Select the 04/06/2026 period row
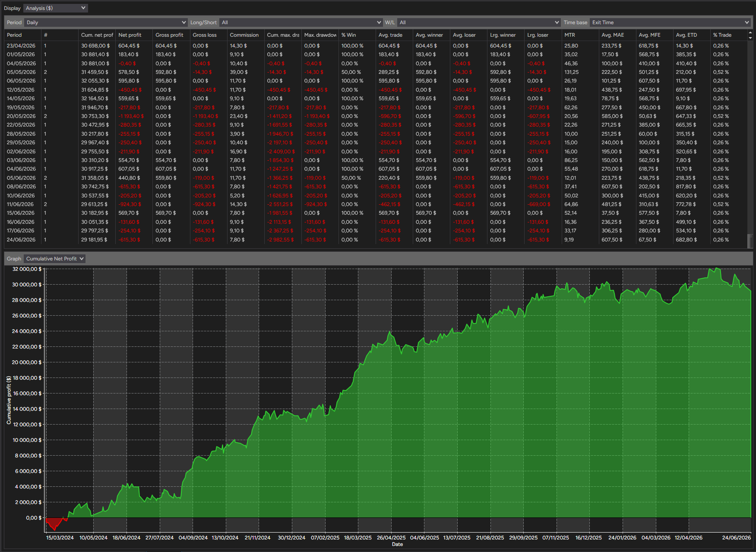The width and height of the screenshot is (756, 552). tap(376, 169)
